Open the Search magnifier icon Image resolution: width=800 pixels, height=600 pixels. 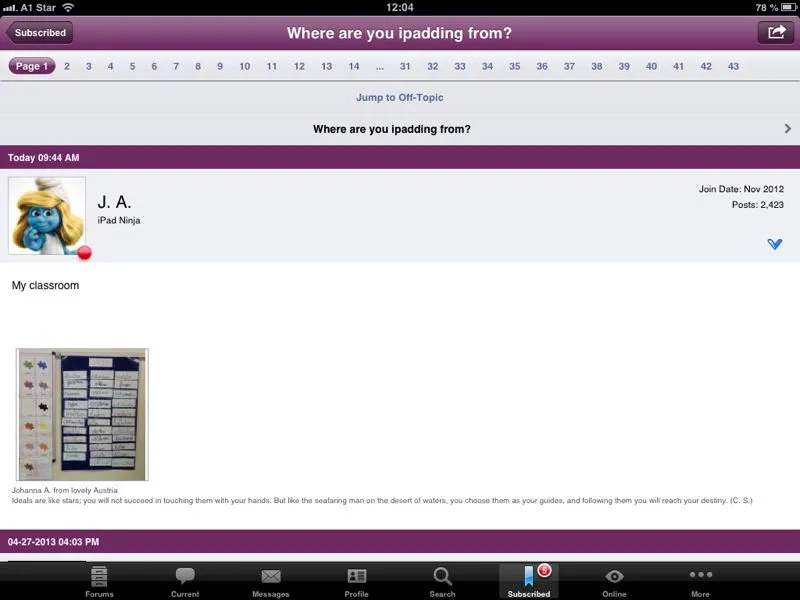click(442, 577)
